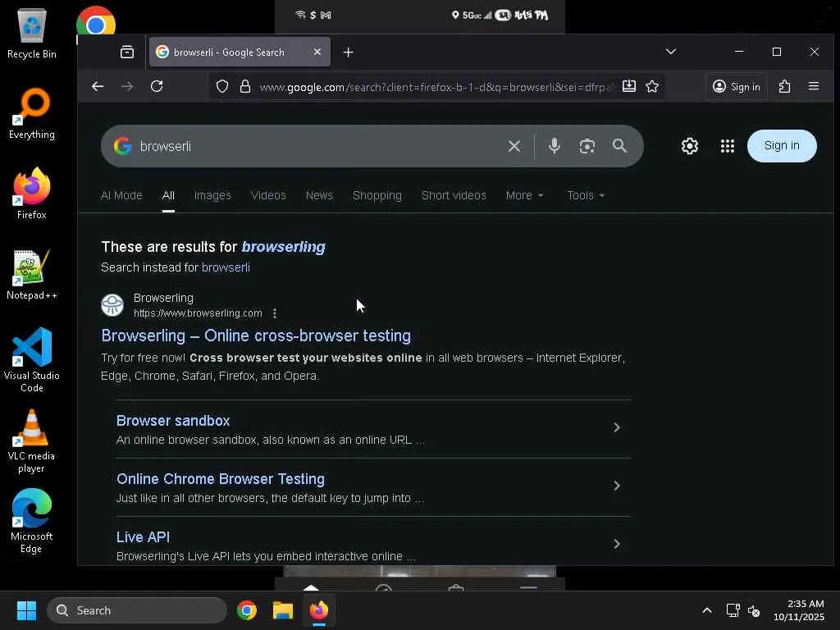Open more options for Browserling result
The width and height of the screenshot is (840, 630).
pos(274,313)
